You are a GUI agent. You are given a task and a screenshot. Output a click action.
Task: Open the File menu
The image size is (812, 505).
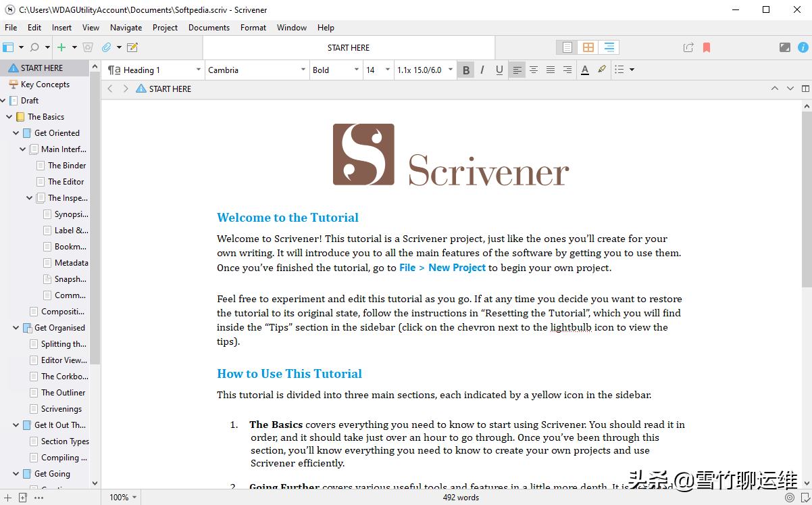(11, 28)
